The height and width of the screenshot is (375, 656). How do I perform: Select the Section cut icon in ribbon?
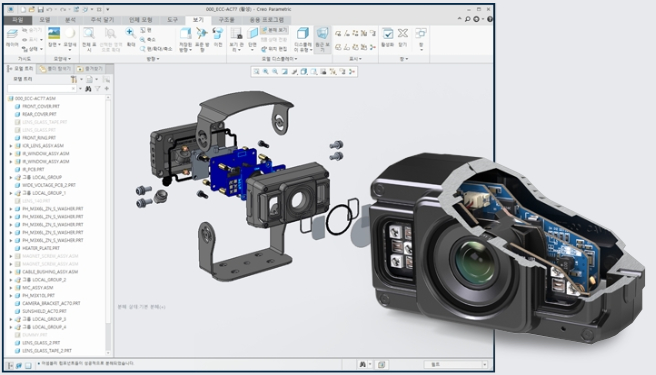252,39
